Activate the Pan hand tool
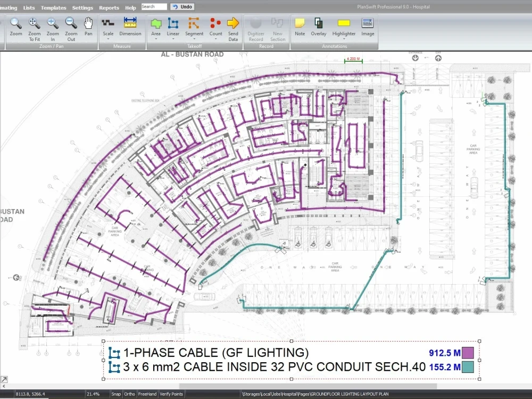Image resolution: width=532 pixels, height=399 pixels. click(88, 27)
